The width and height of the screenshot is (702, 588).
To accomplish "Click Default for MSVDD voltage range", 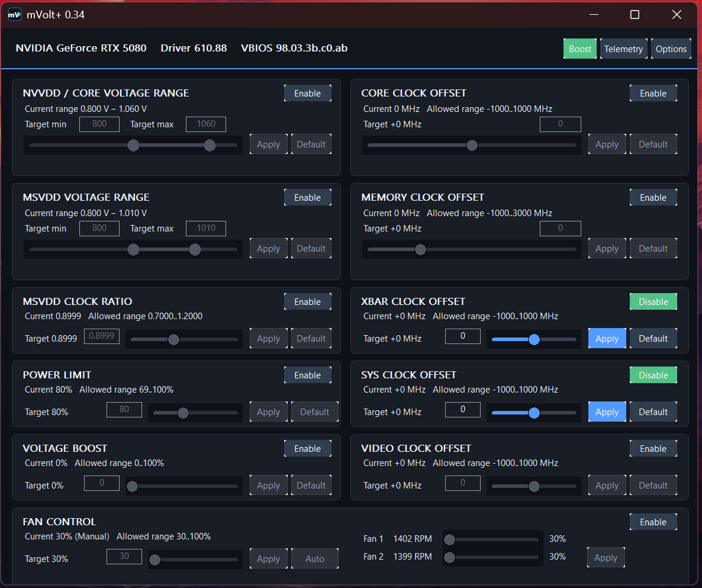I will pyautogui.click(x=311, y=249).
